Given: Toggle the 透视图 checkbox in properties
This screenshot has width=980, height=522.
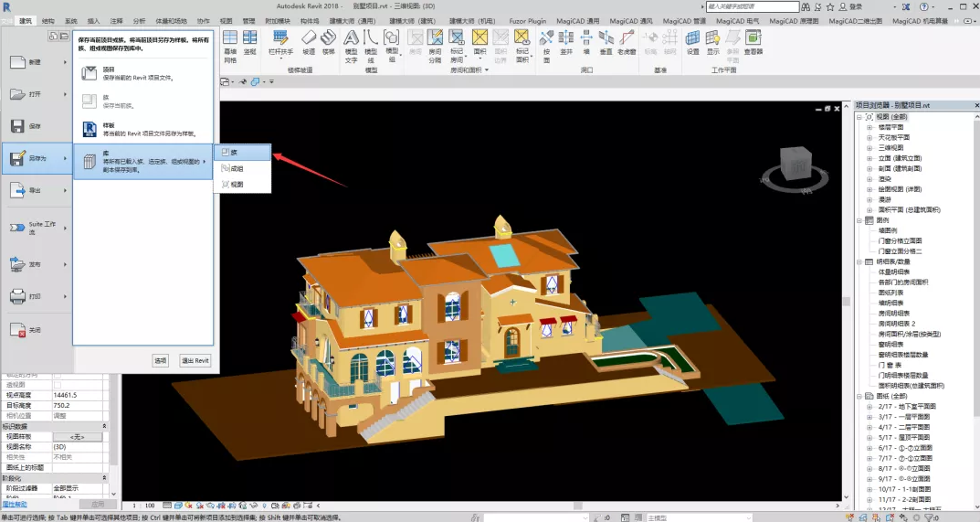Looking at the screenshot, I should point(57,385).
